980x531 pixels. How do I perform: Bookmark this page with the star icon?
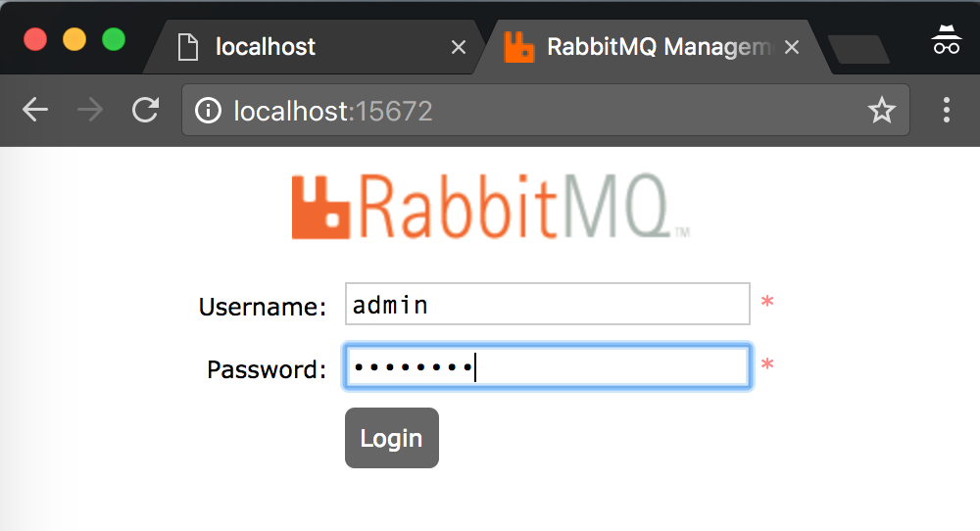[882, 110]
